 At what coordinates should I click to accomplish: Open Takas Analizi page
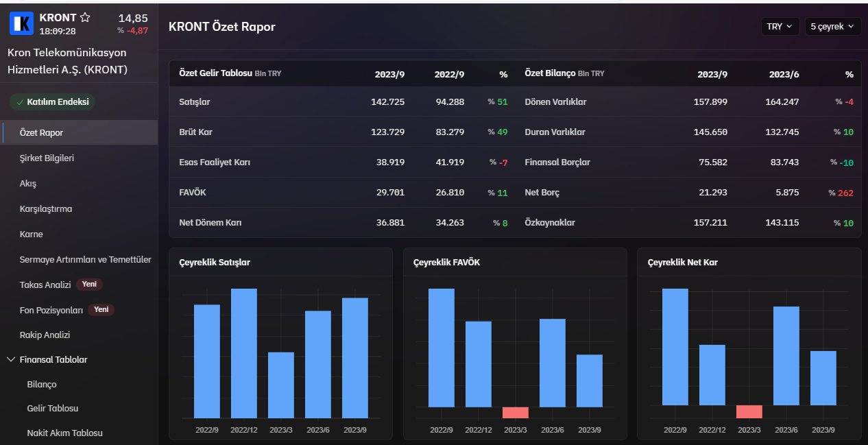[45, 285]
